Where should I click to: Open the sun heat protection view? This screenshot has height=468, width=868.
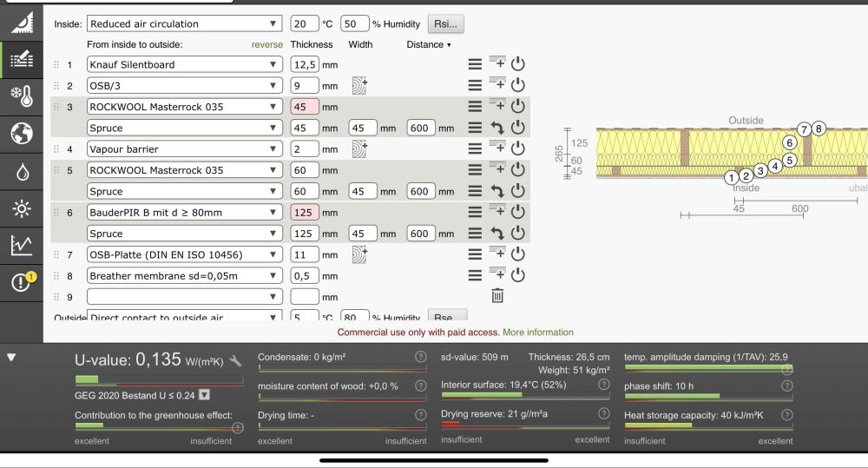tap(22, 208)
